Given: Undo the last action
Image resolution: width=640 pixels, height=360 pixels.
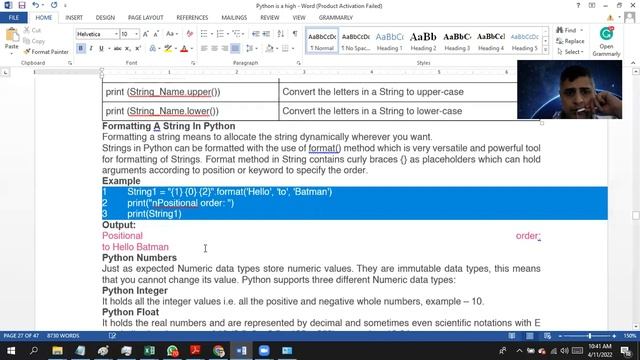Looking at the screenshot, I should [36, 5].
